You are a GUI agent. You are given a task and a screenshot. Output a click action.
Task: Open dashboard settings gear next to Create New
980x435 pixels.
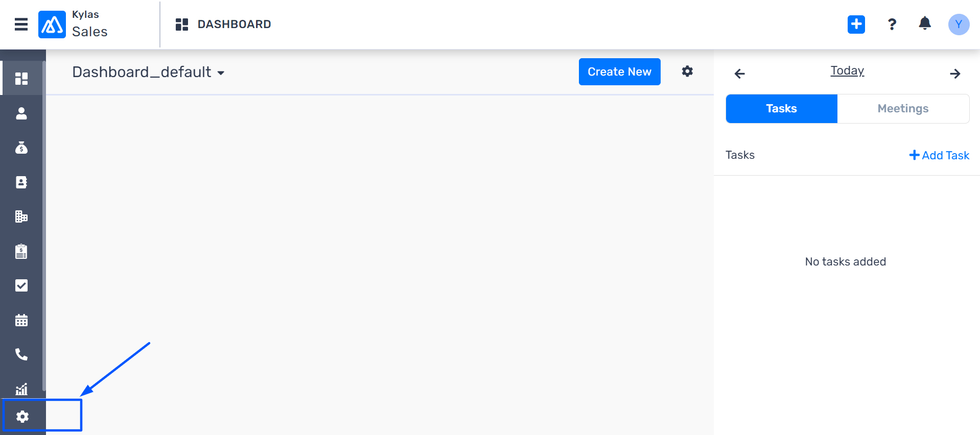point(687,71)
